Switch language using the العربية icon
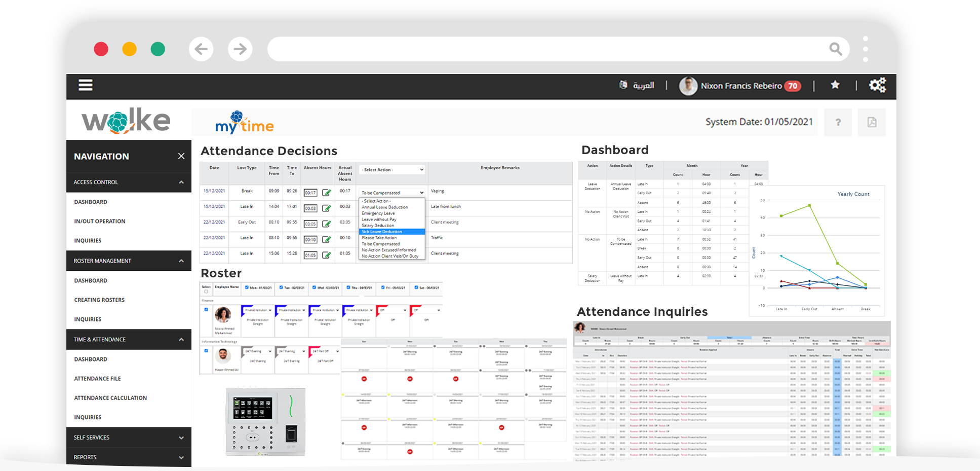This screenshot has height=471, width=980. [623, 85]
